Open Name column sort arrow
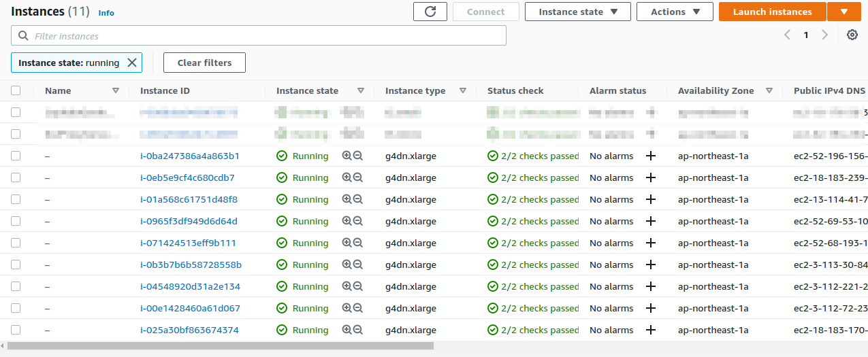 point(116,90)
